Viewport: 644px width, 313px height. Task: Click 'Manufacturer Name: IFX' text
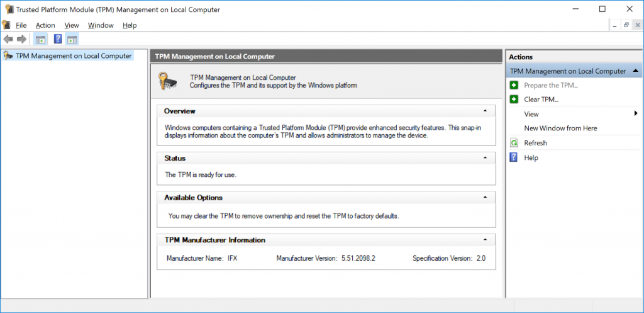tap(202, 259)
